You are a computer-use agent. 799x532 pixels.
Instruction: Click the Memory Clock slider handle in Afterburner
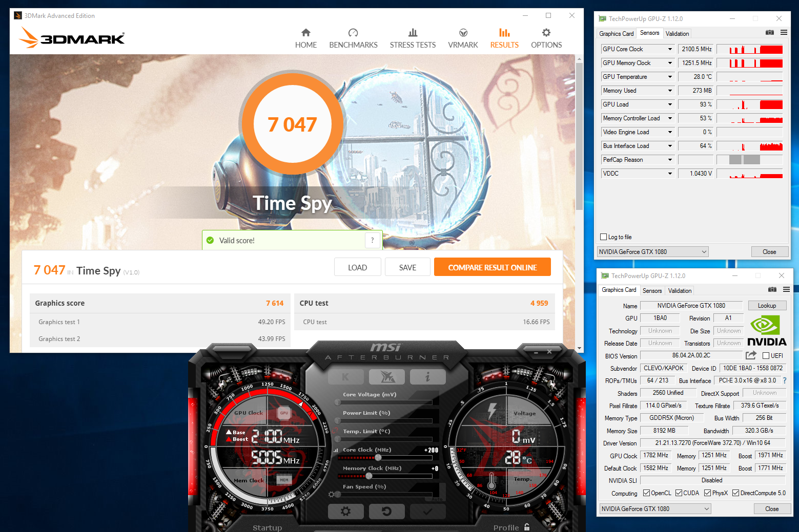(x=368, y=476)
